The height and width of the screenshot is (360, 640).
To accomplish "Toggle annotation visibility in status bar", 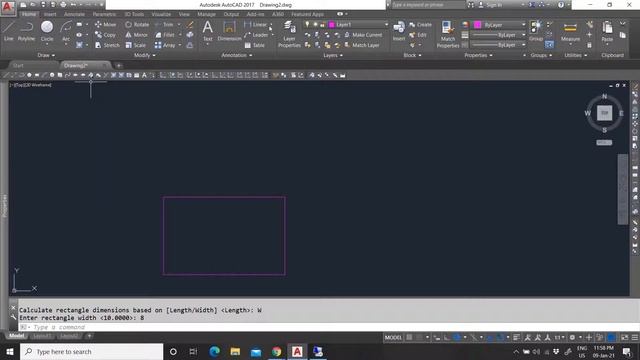I will click(527, 338).
